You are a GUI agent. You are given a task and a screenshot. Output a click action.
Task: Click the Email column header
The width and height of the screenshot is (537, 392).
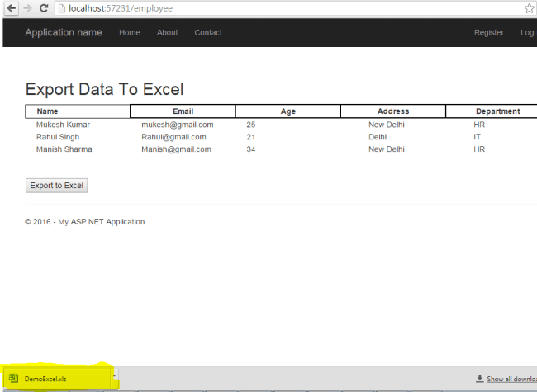click(183, 111)
